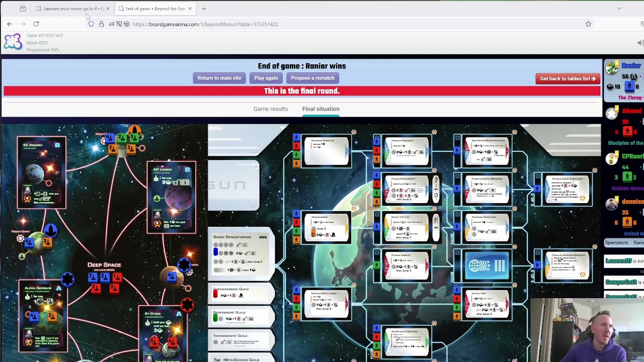644x362 pixels.
Task: Click the Table #573351422 text
Action: 45,36
